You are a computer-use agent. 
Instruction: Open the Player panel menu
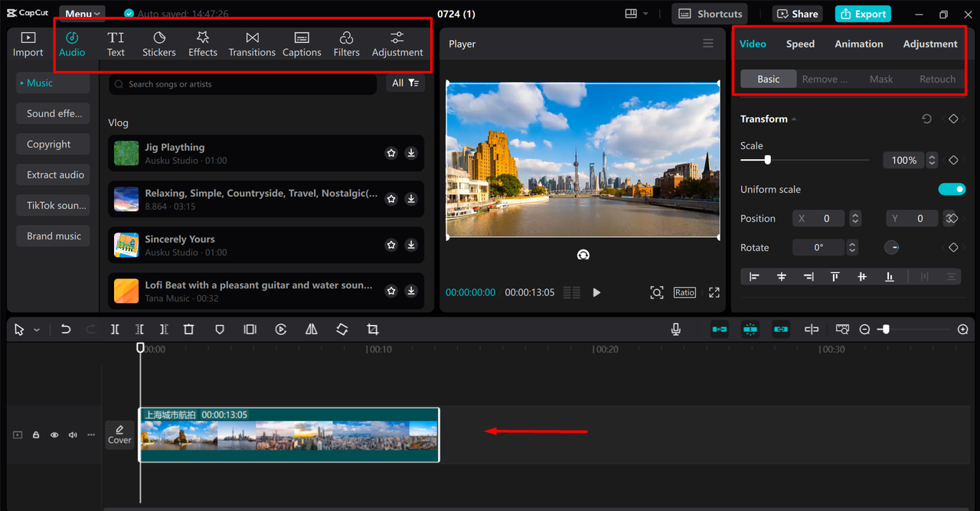708,44
